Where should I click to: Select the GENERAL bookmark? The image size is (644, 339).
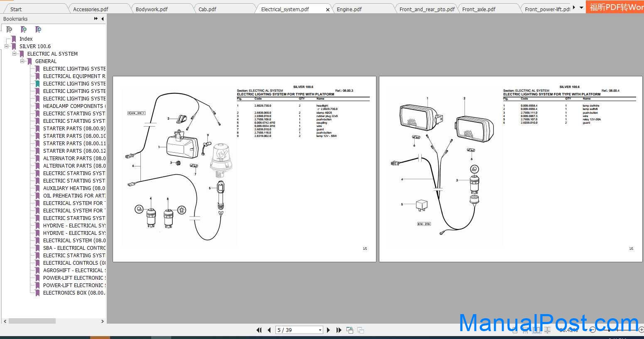click(46, 61)
